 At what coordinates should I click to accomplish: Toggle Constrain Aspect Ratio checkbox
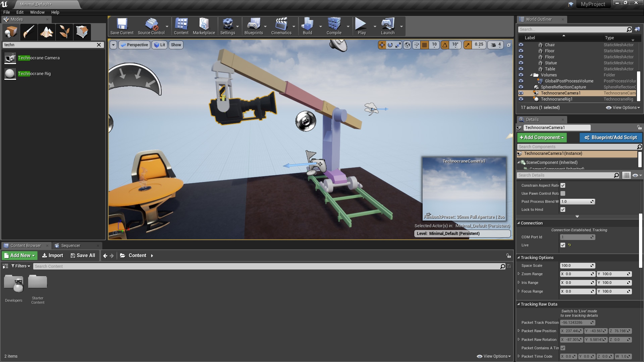click(x=563, y=185)
